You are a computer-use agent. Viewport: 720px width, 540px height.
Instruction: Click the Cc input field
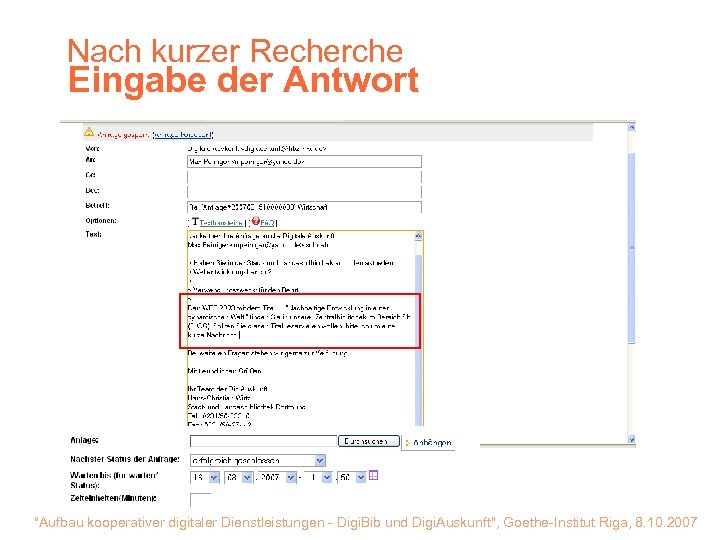click(x=304, y=177)
